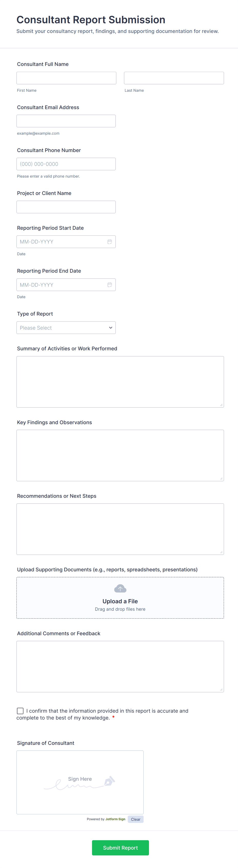Open the Type of Report dropdown
The height and width of the screenshot is (868, 238).
(66, 328)
